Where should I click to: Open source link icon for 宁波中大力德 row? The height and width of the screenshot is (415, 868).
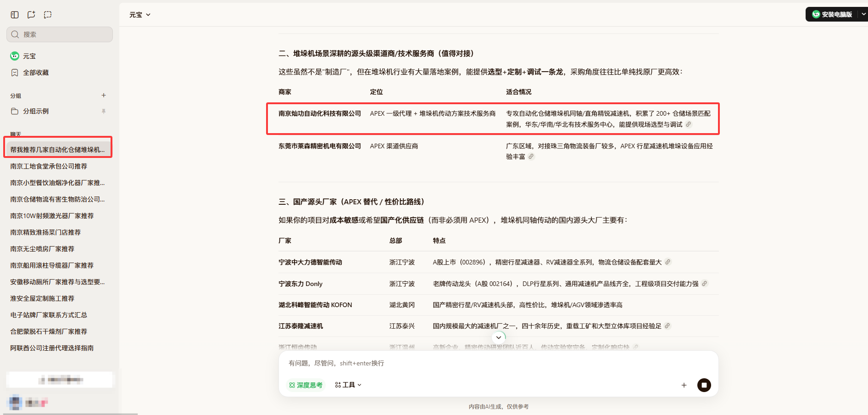click(668, 262)
